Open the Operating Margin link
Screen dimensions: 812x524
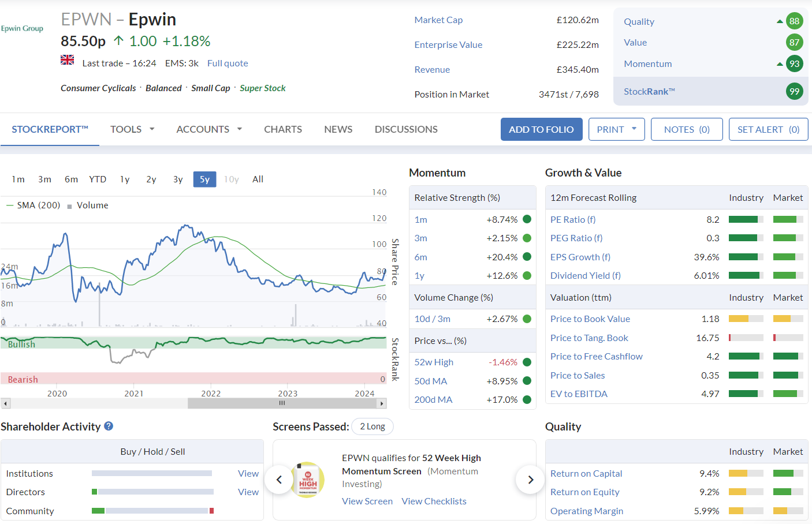click(x=587, y=511)
